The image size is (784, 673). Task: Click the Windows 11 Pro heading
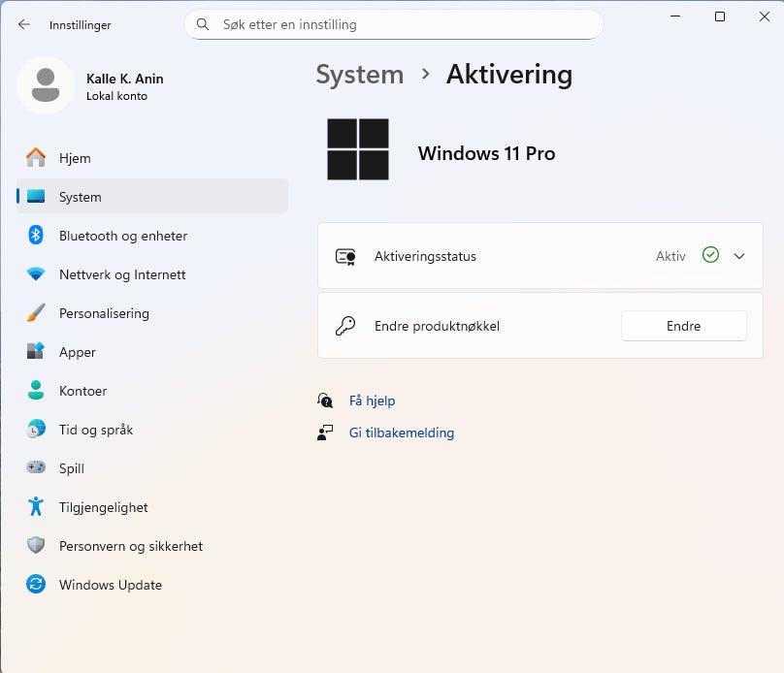[x=486, y=153]
